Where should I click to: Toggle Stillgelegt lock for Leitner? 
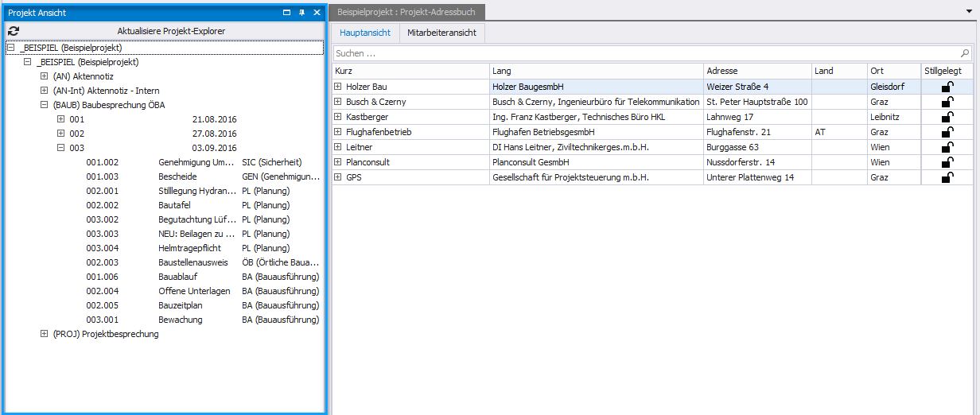(x=947, y=147)
